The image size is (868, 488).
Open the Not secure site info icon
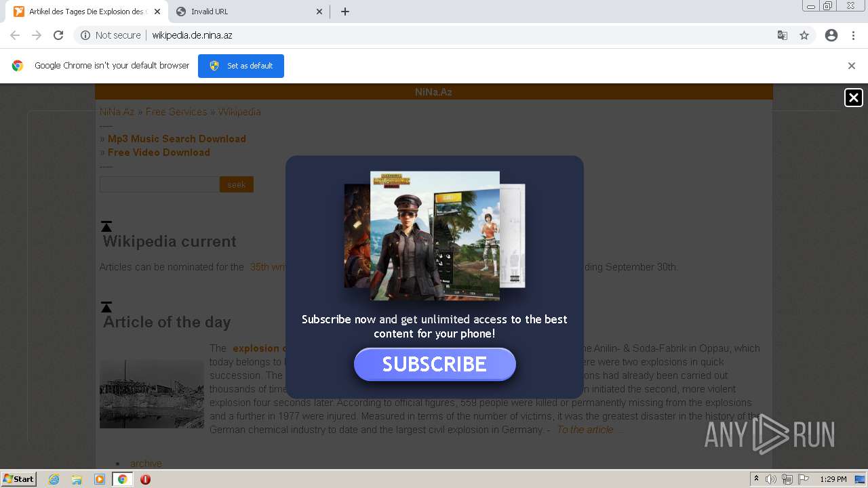tap(85, 35)
